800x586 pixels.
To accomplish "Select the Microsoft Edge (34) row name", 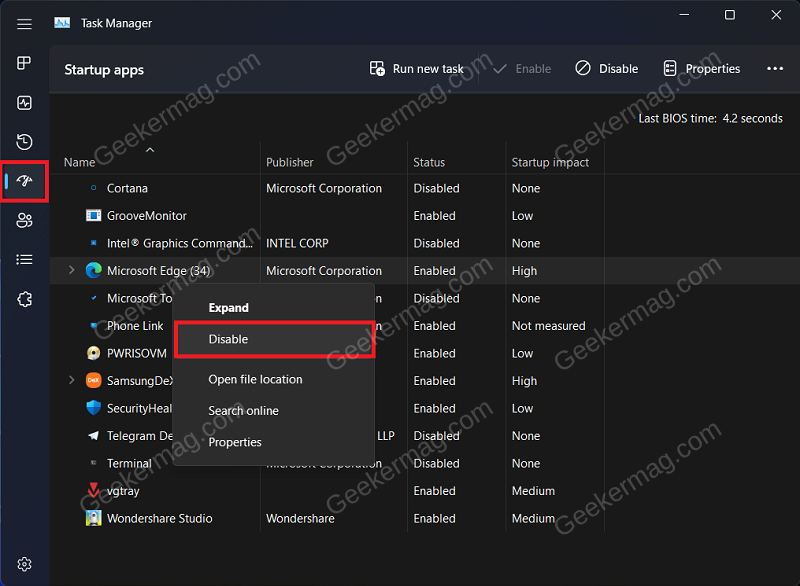I will (x=158, y=271).
